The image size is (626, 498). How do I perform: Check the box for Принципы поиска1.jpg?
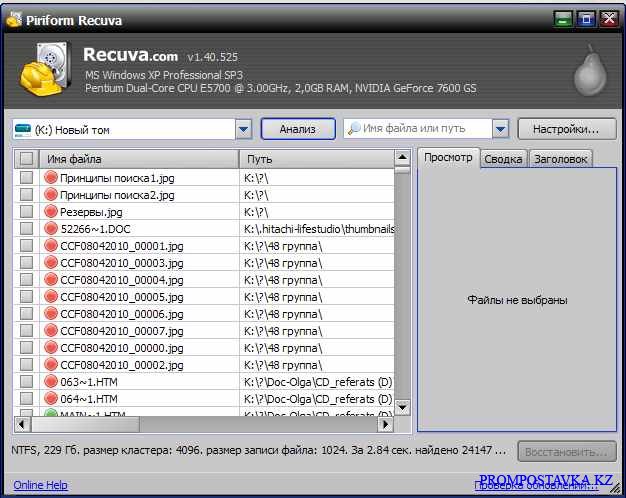26,177
